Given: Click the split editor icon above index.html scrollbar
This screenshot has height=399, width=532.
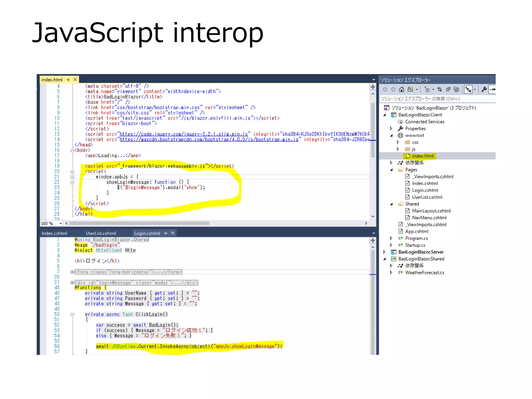Looking at the screenshot, I should pyautogui.click(x=373, y=87).
